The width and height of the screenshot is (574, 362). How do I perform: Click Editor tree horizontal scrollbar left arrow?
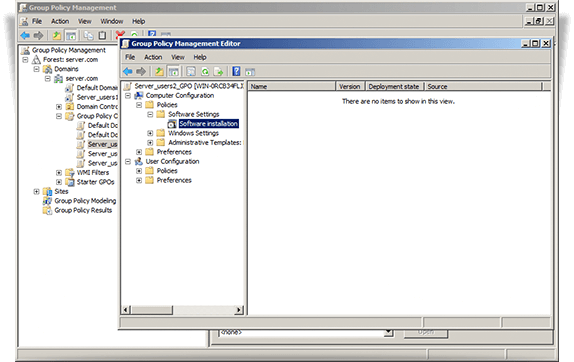[126, 310]
